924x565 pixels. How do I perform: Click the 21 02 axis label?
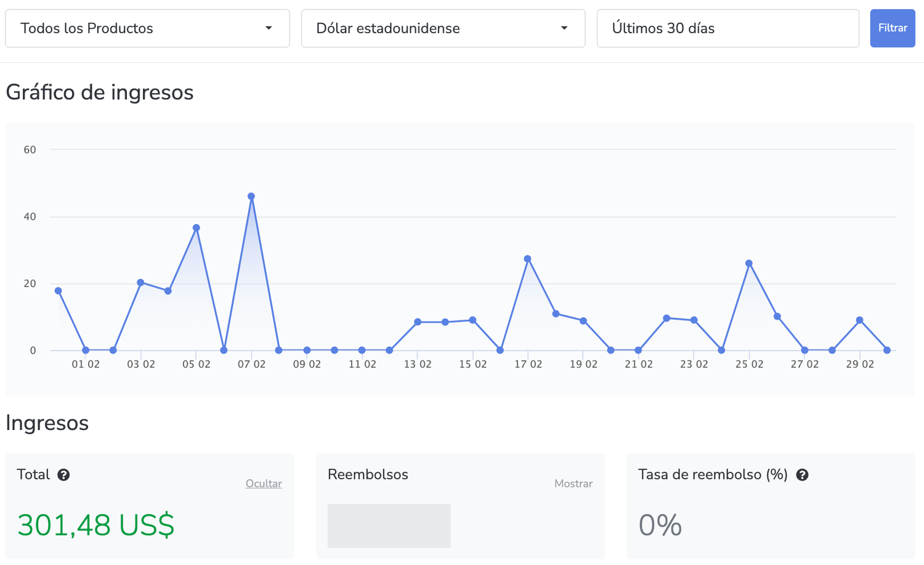639,364
